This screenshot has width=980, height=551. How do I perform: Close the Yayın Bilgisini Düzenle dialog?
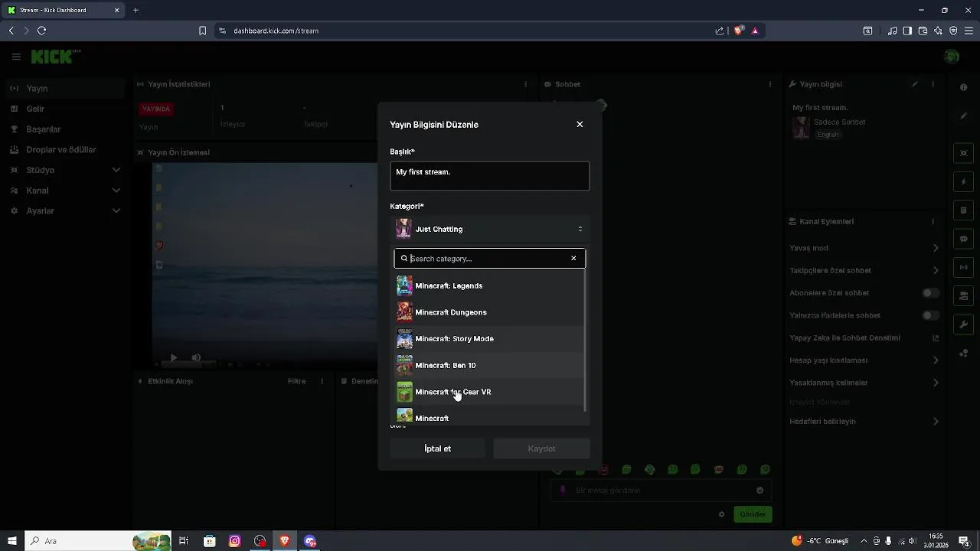[580, 124]
